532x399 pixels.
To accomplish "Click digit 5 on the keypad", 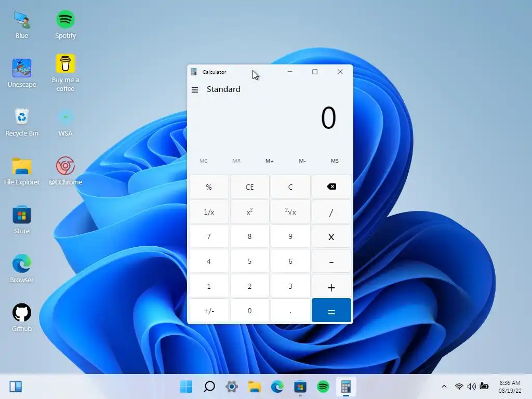I will point(250,261).
